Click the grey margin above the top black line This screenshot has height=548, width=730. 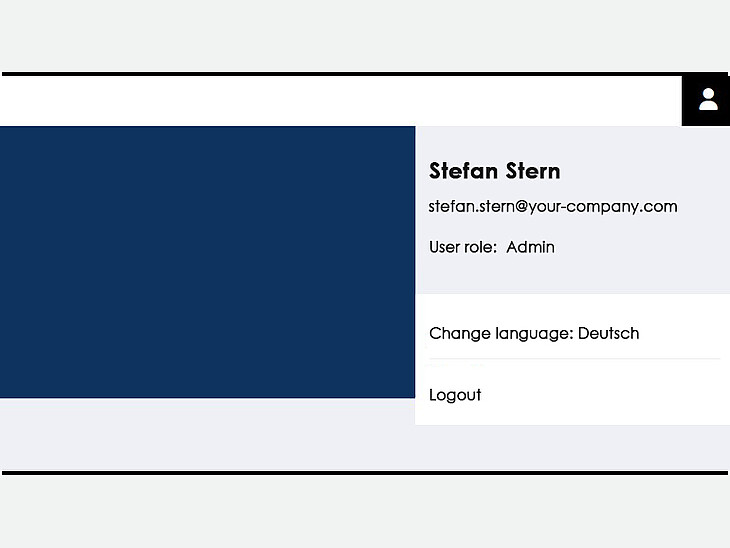point(365,36)
